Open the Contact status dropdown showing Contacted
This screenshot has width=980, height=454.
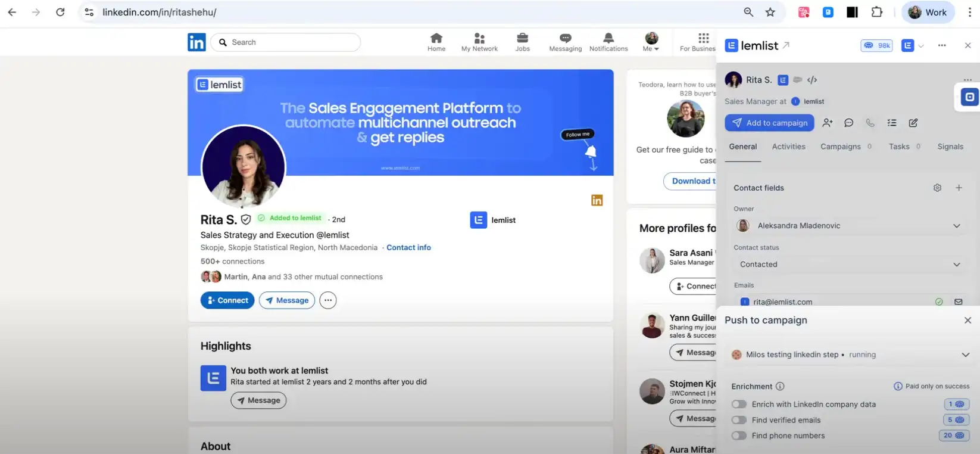(849, 265)
